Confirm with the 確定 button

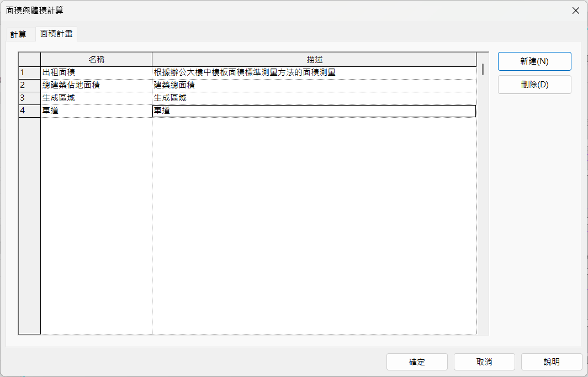(417, 362)
